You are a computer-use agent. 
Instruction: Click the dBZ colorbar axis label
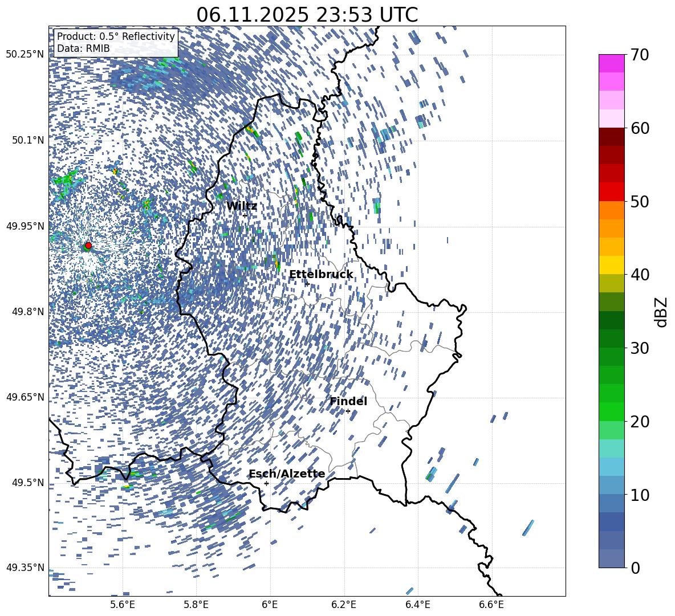pos(661,312)
